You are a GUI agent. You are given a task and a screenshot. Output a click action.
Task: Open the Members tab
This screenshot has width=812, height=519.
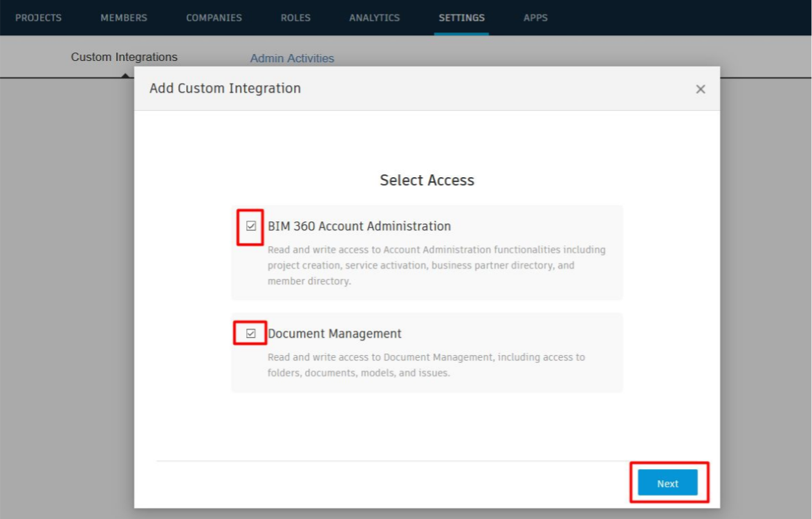coord(124,17)
